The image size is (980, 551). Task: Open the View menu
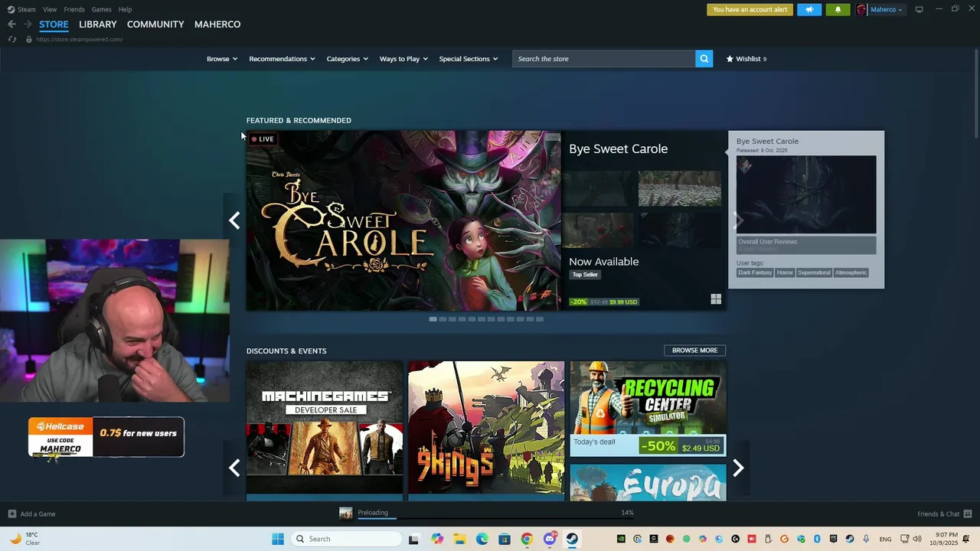tap(50, 9)
